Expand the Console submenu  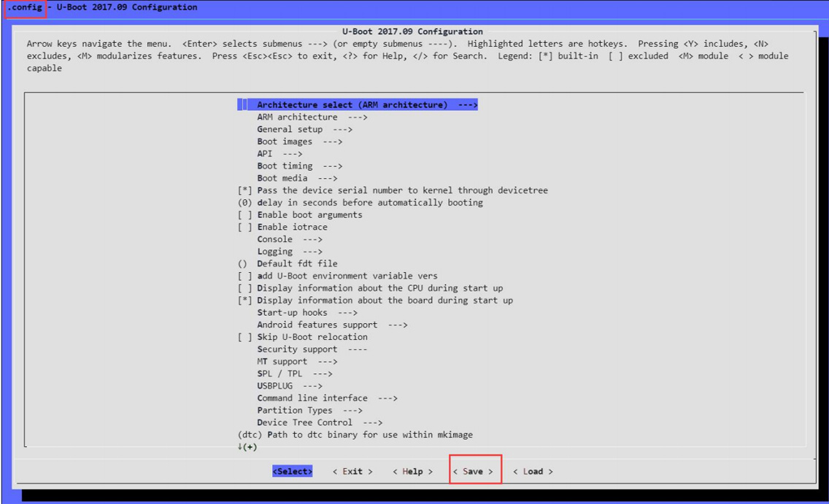pyautogui.click(x=290, y=239)
